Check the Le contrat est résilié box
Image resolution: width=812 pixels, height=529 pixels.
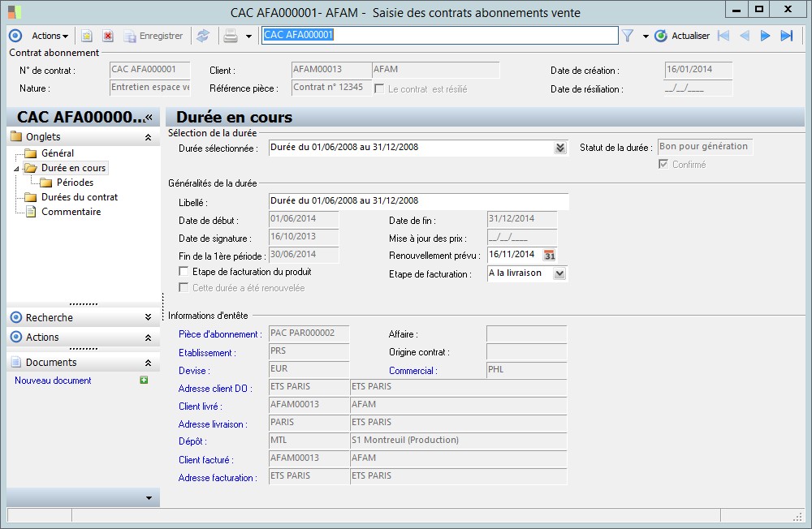pyautogui.click(x=379, y=88)
